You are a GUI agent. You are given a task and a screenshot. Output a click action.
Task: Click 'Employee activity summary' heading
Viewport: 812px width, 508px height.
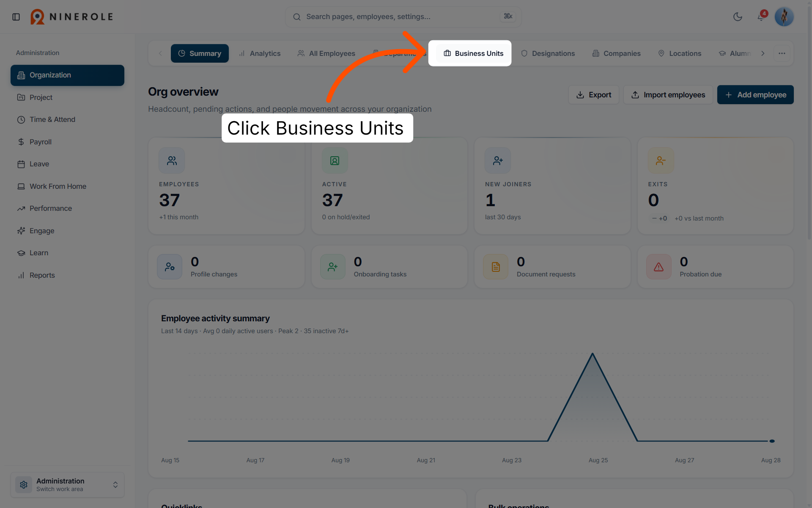[x=215, y=318]
